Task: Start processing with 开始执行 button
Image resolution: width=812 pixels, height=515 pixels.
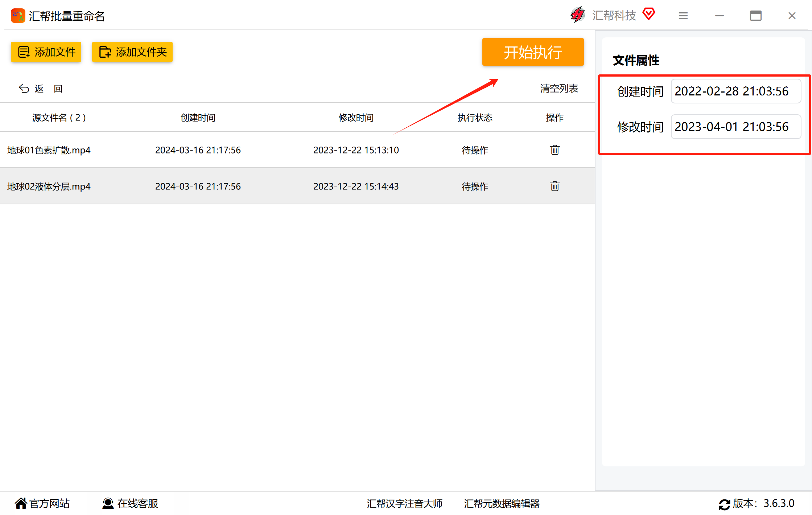Action: [x=533, y=52]
